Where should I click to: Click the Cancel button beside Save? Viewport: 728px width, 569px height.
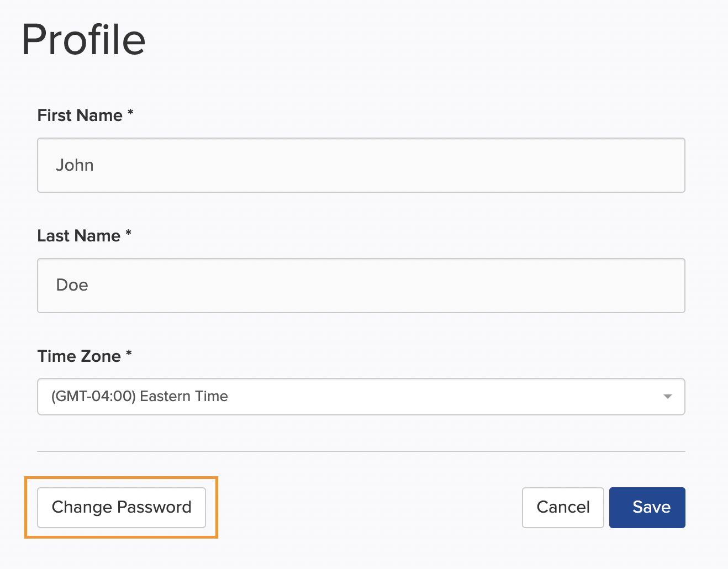pos(562,507)
